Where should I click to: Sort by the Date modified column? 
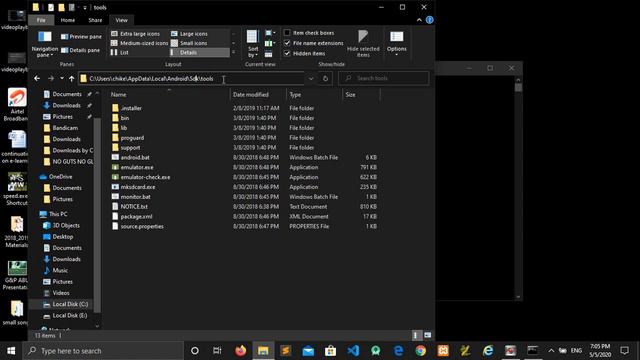coord(258,94)
